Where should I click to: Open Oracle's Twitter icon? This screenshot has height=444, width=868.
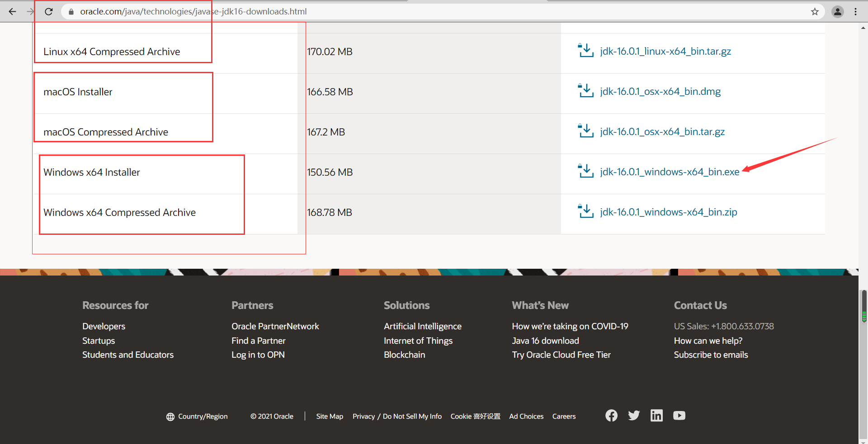click(x=634, y=416)
